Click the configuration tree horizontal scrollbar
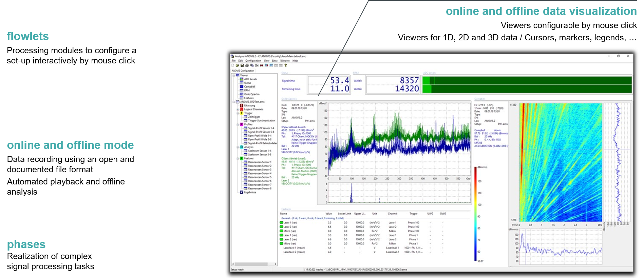Viewport: 644px width, 278px height. tap(254, 264)
